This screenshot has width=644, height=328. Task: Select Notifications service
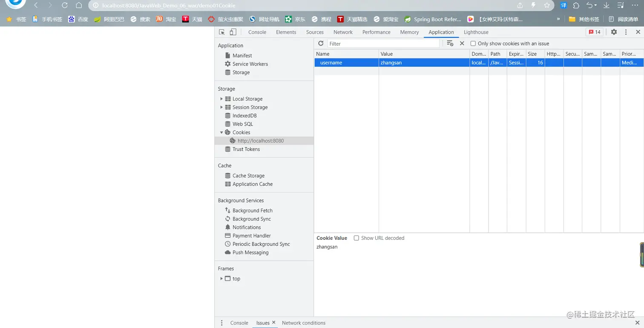(x=246, y=227)
